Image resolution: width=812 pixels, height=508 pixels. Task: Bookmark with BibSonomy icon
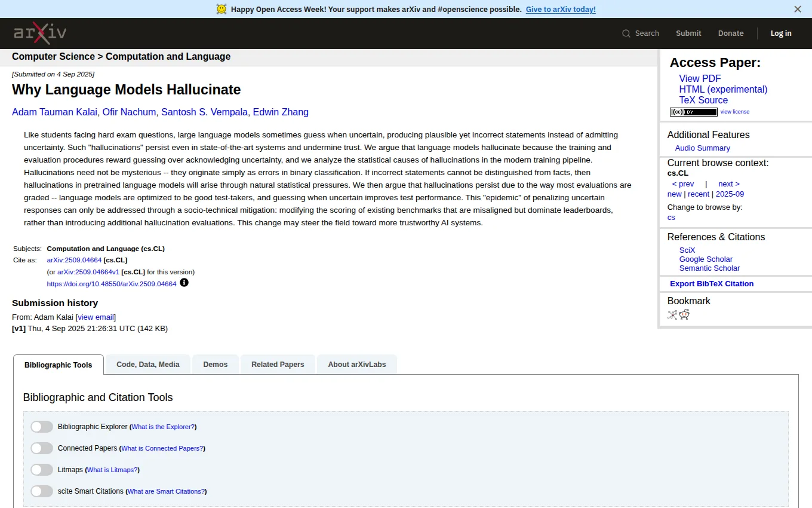[x=672, y=315]
